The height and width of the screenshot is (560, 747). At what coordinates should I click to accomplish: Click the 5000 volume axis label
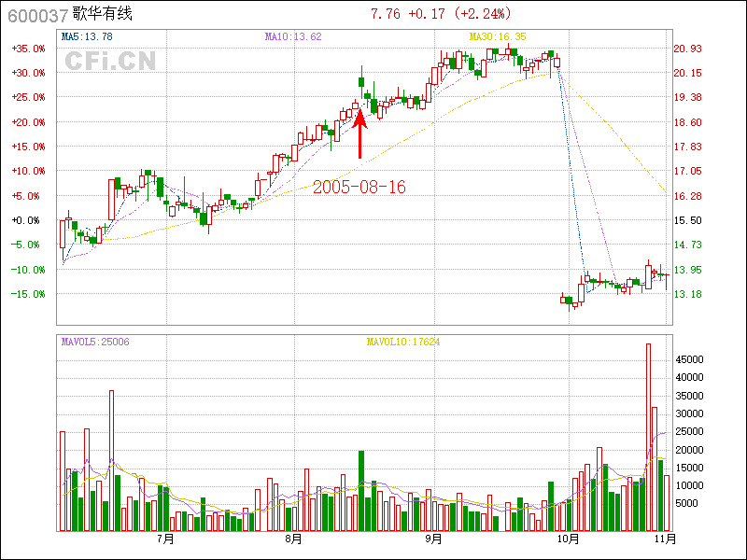click(687, 503)
